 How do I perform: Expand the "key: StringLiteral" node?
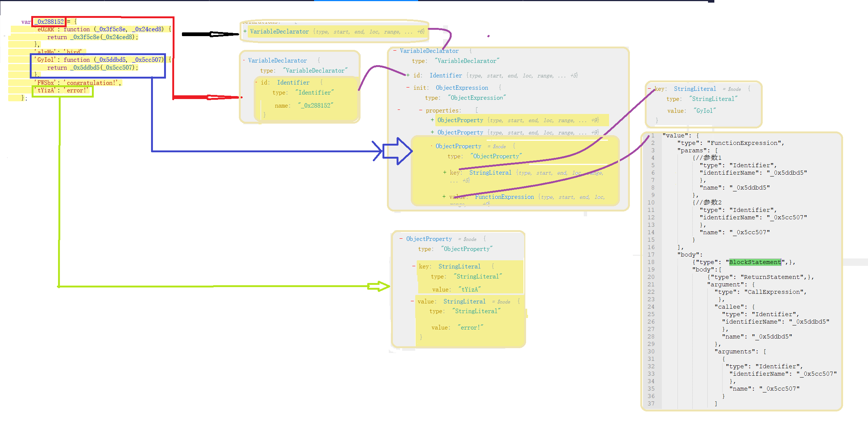445,172
